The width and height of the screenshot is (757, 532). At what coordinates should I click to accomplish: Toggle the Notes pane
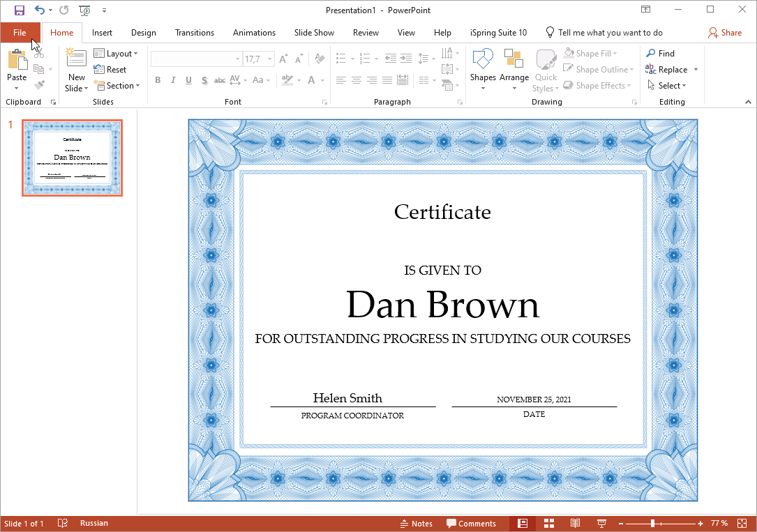[416, 524]
